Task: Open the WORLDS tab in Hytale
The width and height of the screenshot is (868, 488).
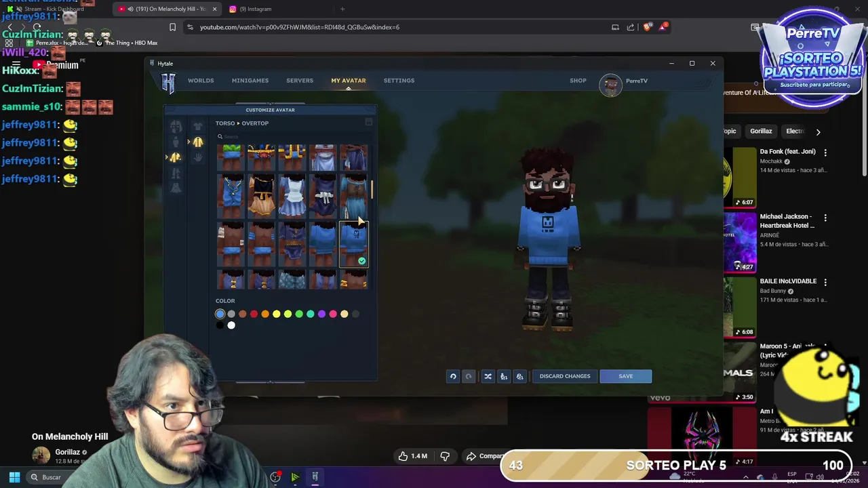Action: [201, 81]
